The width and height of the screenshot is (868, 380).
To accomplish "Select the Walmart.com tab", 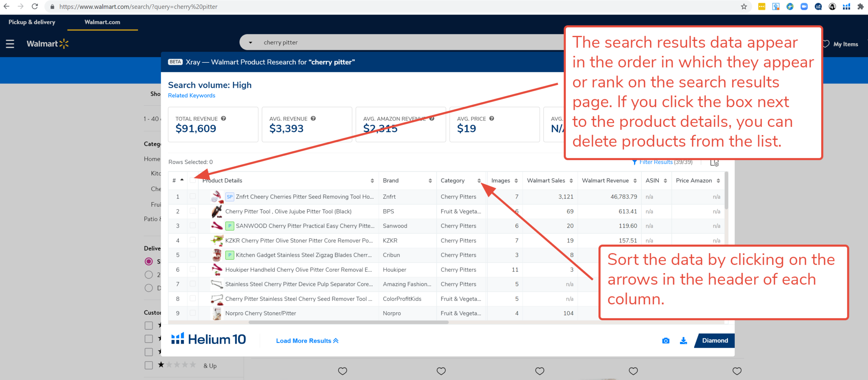I will [x=102, y=22].
